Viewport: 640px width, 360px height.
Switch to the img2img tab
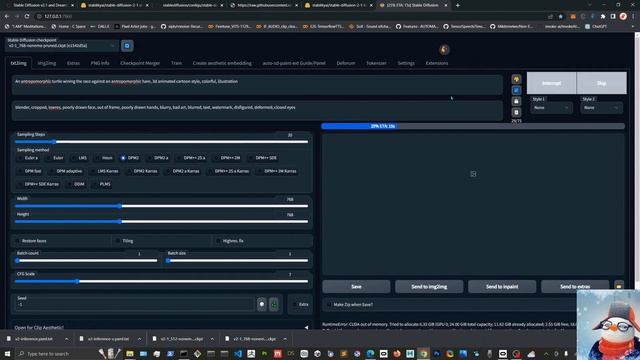coord(47,63)
